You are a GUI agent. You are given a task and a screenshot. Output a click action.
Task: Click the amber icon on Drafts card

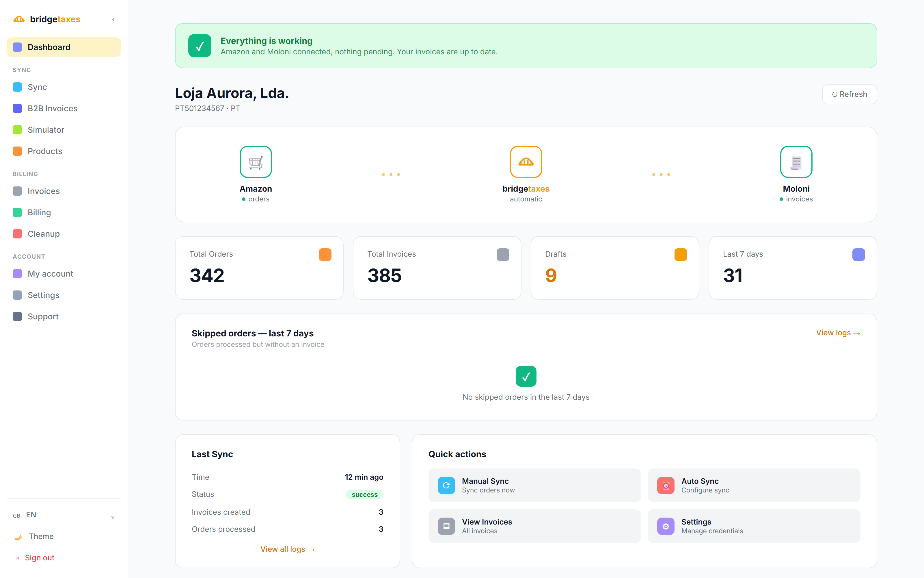tap(681, 255)
